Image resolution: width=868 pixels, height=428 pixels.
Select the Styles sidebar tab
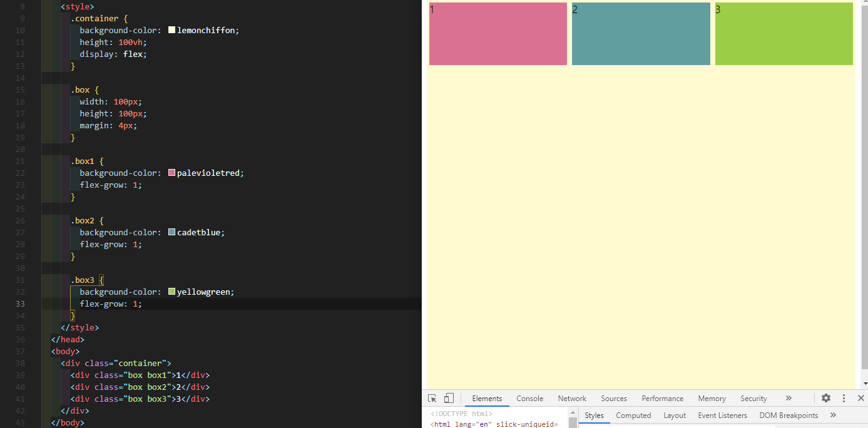point(595,415)
